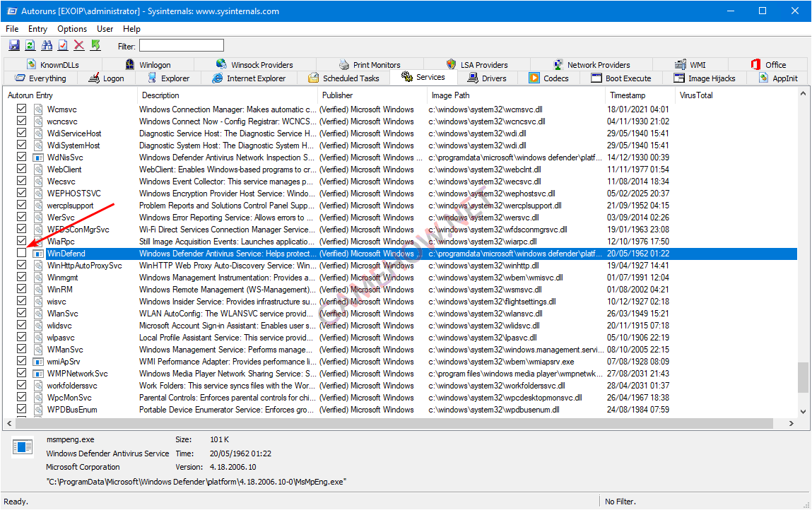Switch to the KnownDLLs tab
The height and width of the screenshot is (510, 812).
(53, 65)
